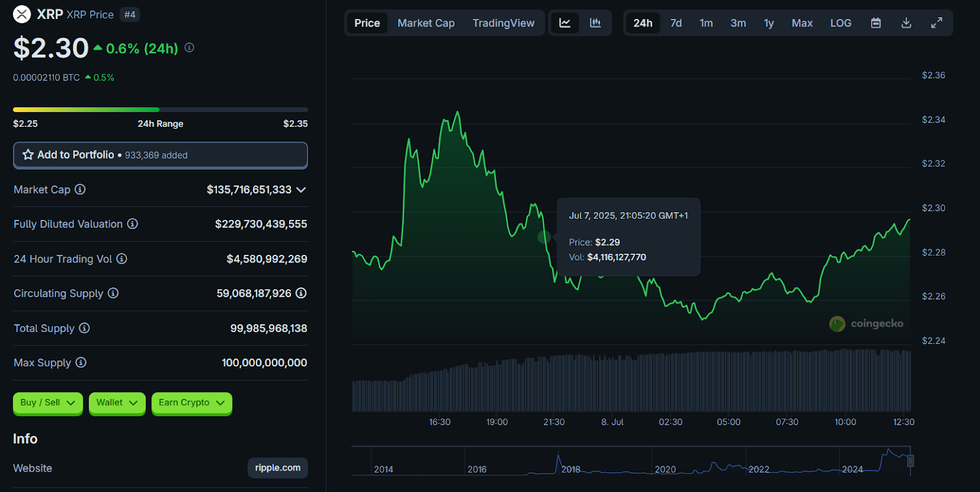Click the 24h Range progress bar
This screenshot has height=492, width=980.
(160, 110)
